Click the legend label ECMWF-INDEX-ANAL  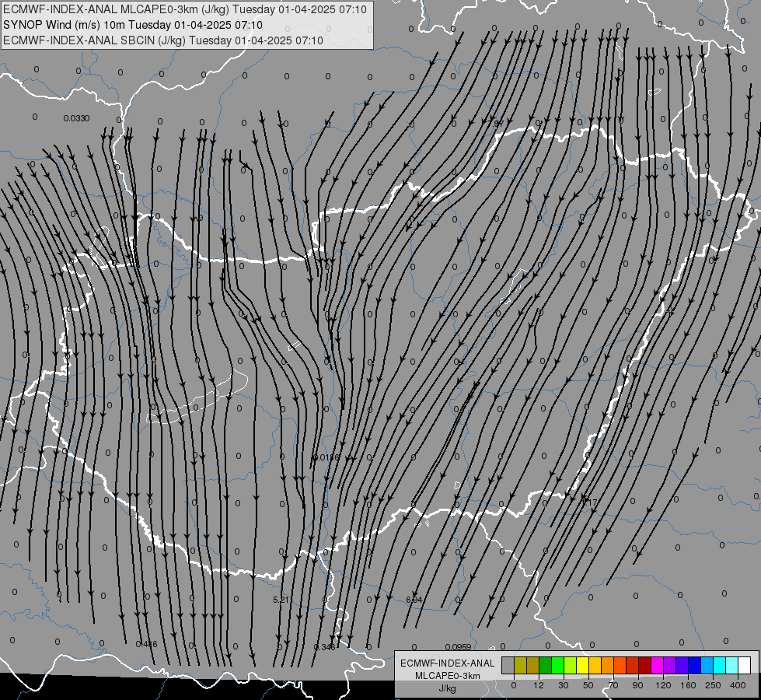pos(447,663)
